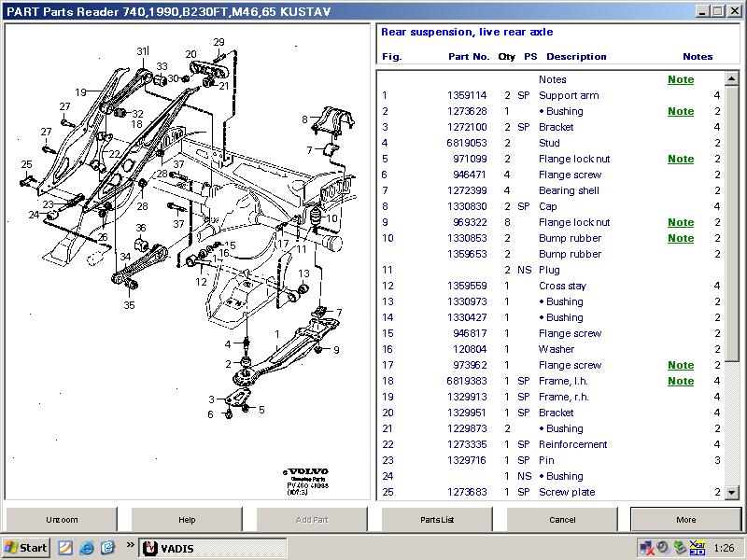Click the greyed-out Add Part button
Screen dimensions: 747x560
(x=312, y=519)
